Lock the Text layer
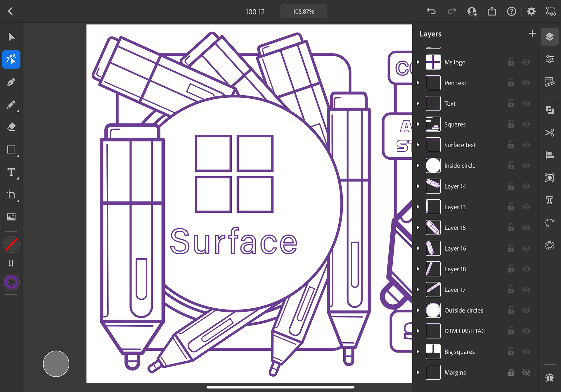The width and height of the screenshot is (561, 392). point(511,103)
